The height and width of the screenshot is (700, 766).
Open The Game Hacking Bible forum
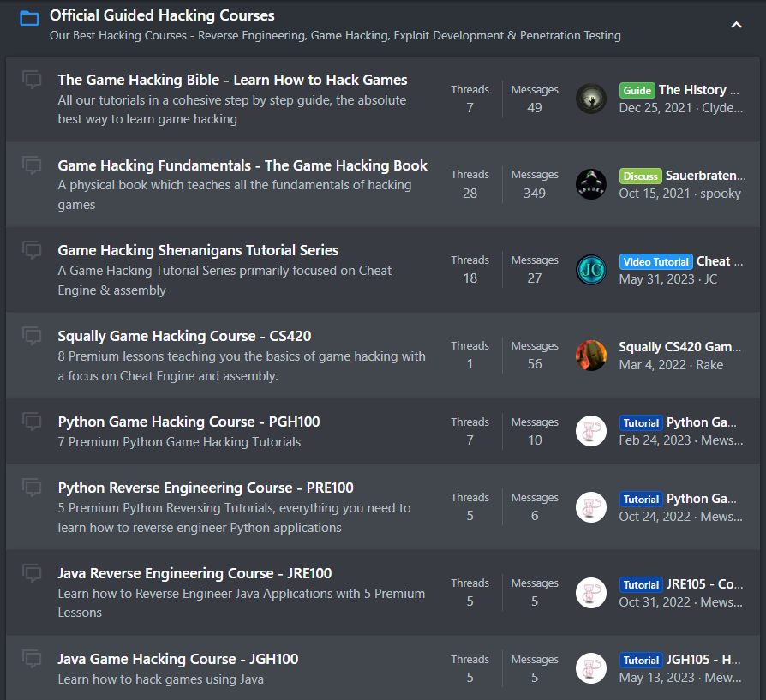tap(232, 80)
